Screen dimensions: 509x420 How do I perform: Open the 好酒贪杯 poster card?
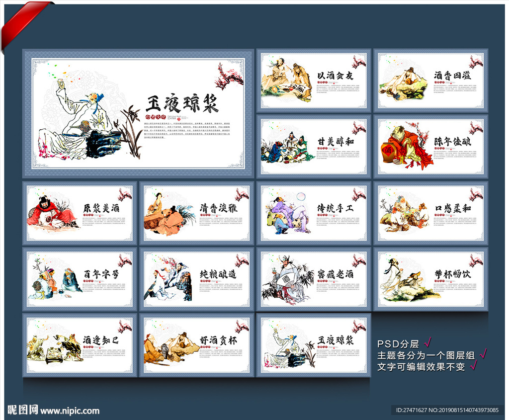[197, 345]
